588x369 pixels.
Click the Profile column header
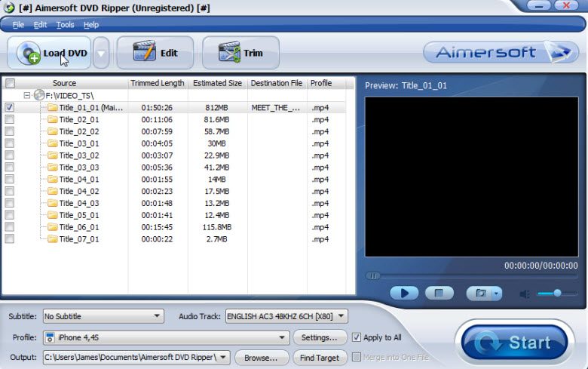[321, 83]
